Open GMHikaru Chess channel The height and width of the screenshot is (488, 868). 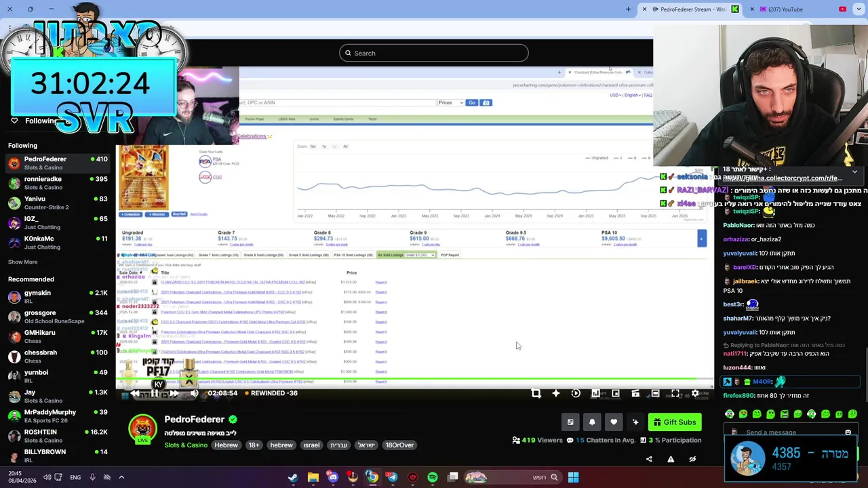(58, 337)
